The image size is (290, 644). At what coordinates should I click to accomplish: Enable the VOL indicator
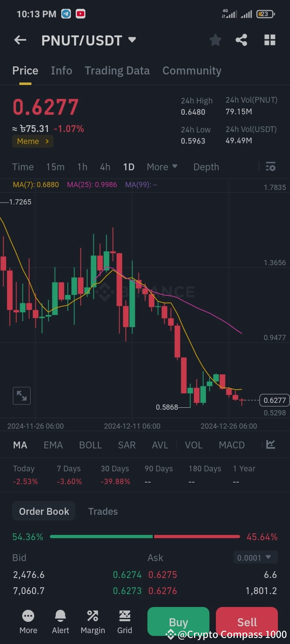tap(194, 445)
